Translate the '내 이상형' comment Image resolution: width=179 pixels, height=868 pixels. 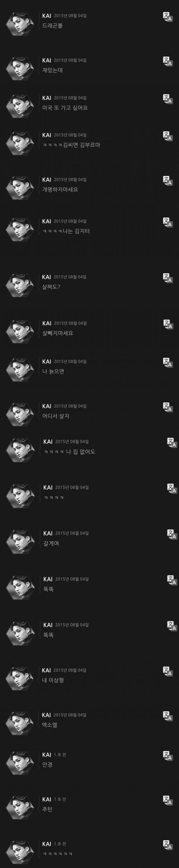(168, 672)
